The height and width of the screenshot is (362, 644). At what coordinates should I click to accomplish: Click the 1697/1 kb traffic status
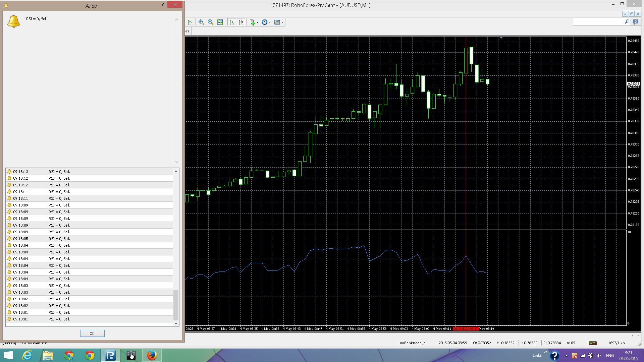616,343
